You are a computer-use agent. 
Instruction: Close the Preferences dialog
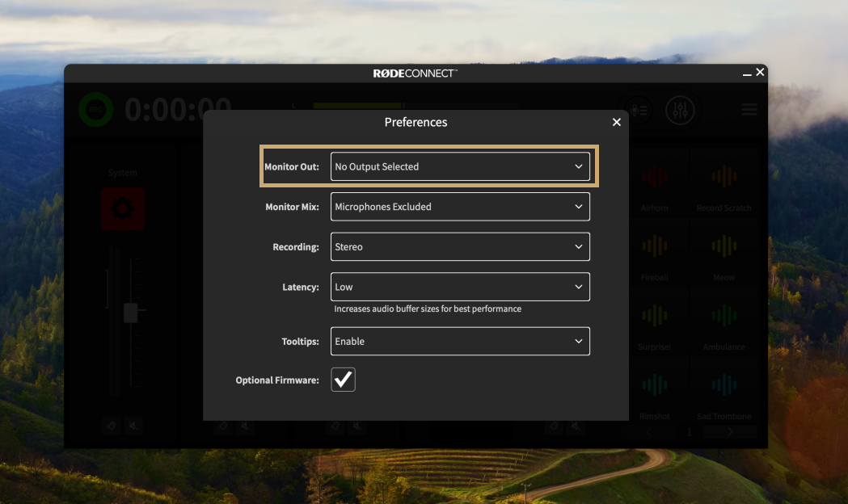pos(617,122)
